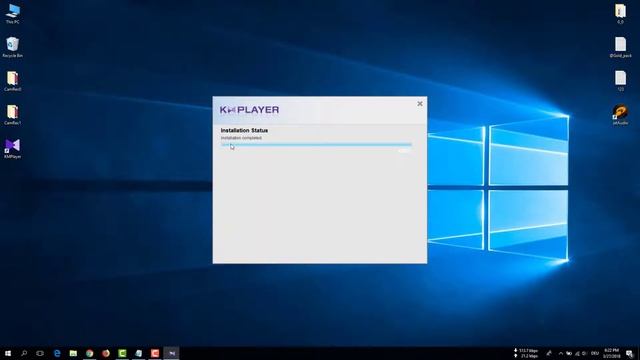
Task: Select the first CamRec folder icon
Action: point(13,81)
